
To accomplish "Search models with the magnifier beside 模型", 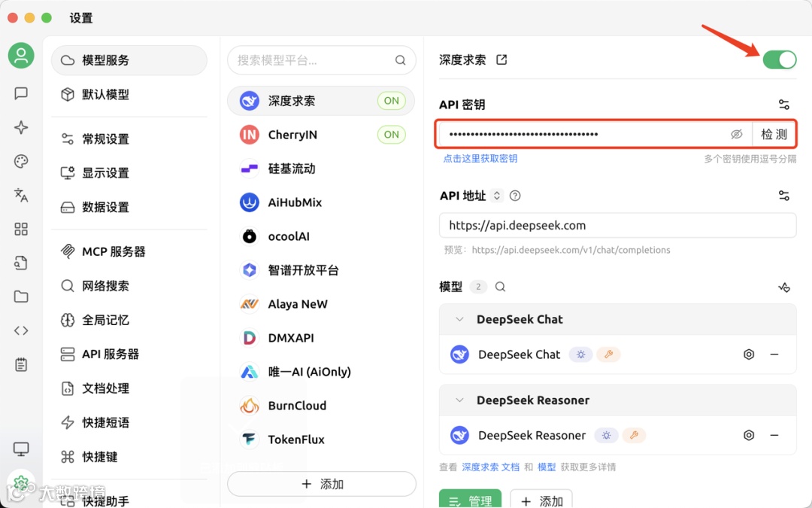I will click(500, 287).
